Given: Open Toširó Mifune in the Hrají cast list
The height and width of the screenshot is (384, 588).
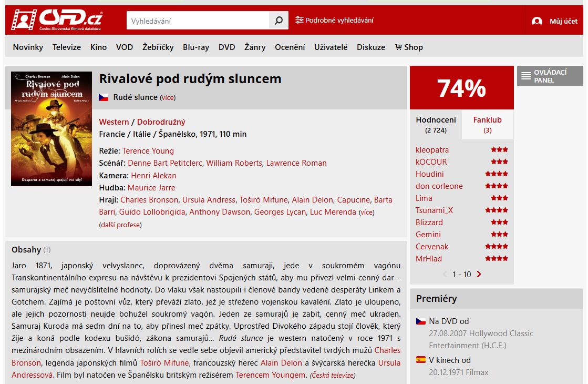Looking at the screenshot, I should (264, 200).
